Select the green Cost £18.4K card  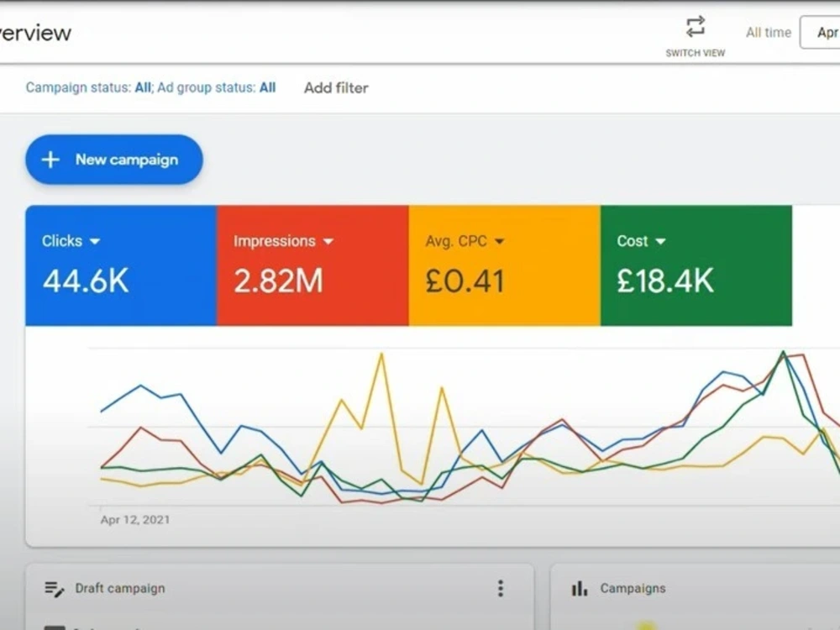pyautogui.click(x=696, y=265)
